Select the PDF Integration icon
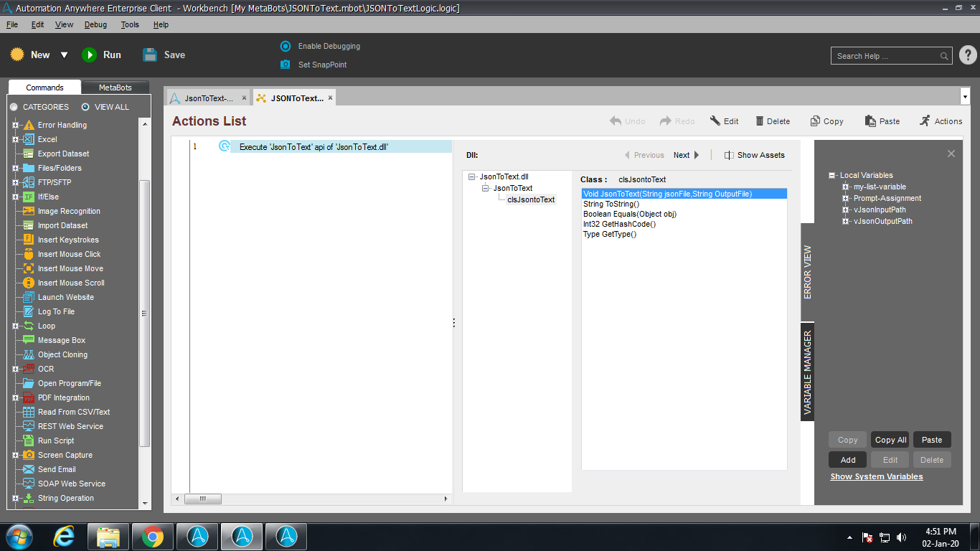 tap(29, 397)
